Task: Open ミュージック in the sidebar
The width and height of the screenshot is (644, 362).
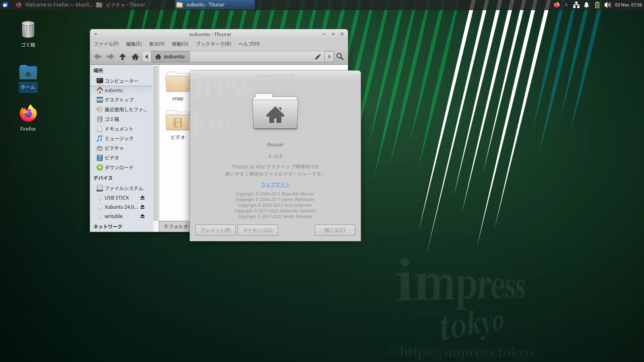Action: click(x=122, y=138)
